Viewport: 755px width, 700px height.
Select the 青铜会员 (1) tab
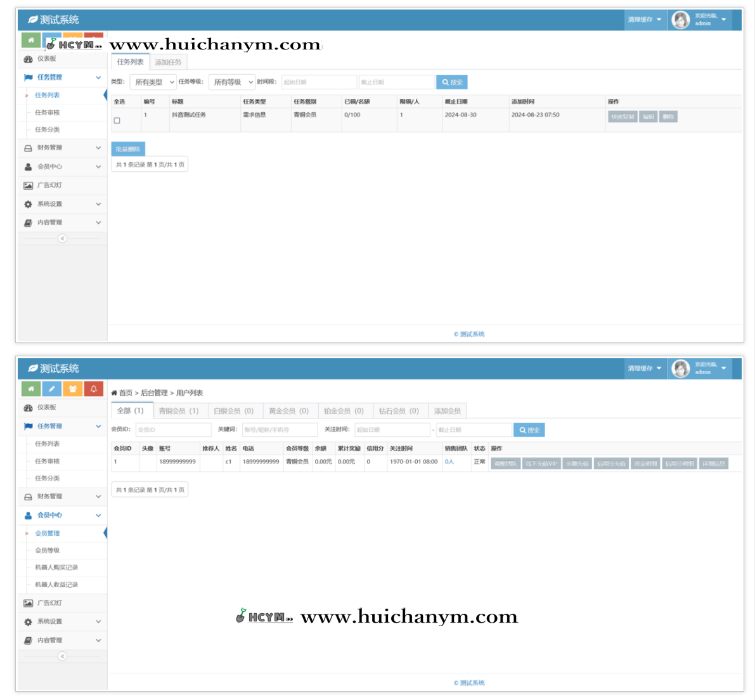[179, 411]
